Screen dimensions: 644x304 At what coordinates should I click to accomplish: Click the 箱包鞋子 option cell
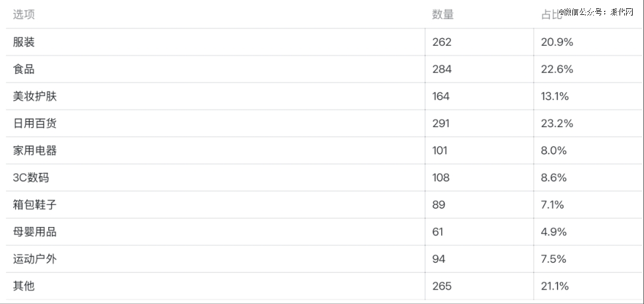point(35,205)
